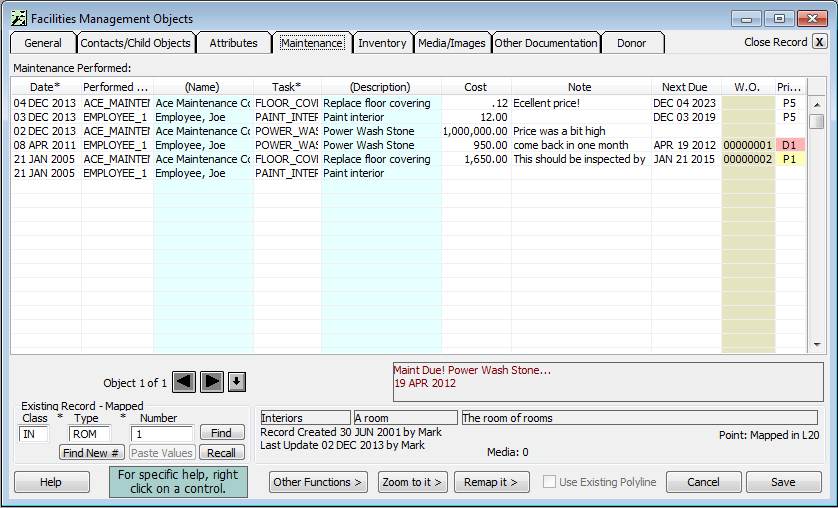Viewport: 838px width, 508px height.
Task: Click the W.O. column header
Action: click(748, 87)
